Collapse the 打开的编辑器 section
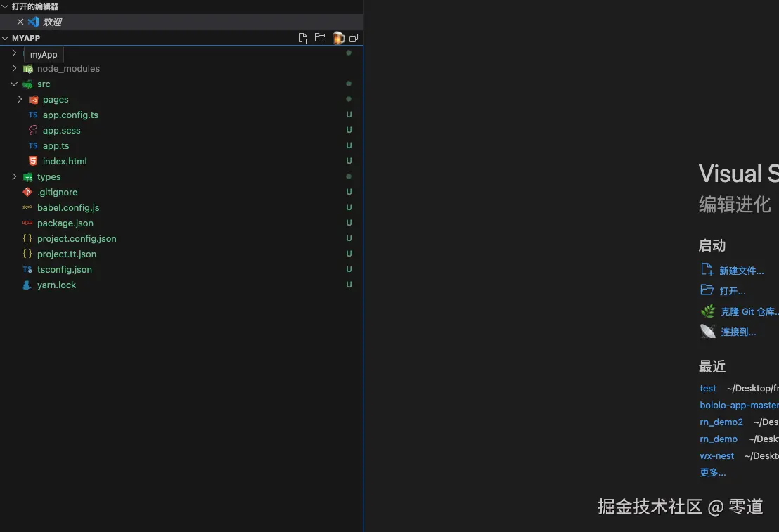The height and width of the screenshot is (532, 779). 5,6
